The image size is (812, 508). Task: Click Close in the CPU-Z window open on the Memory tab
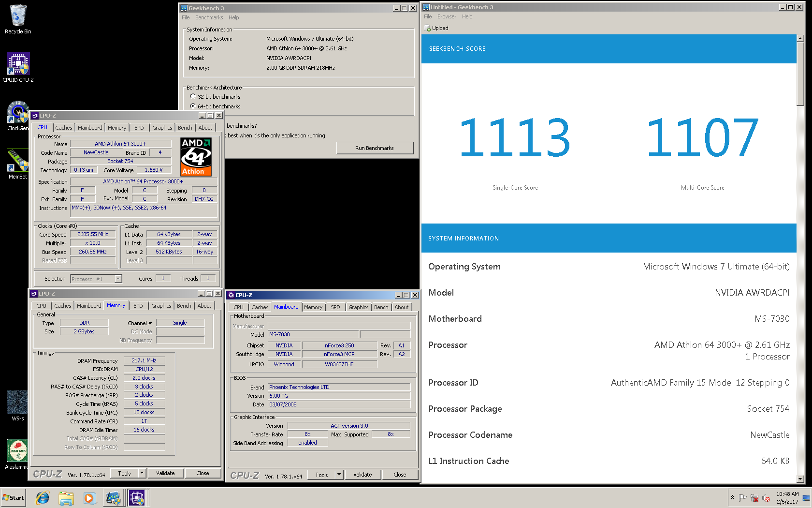click(203, 473)
